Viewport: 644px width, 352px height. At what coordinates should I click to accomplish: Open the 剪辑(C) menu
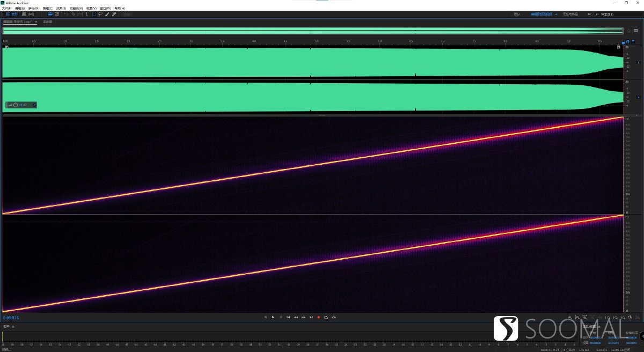tap(48, 8)
